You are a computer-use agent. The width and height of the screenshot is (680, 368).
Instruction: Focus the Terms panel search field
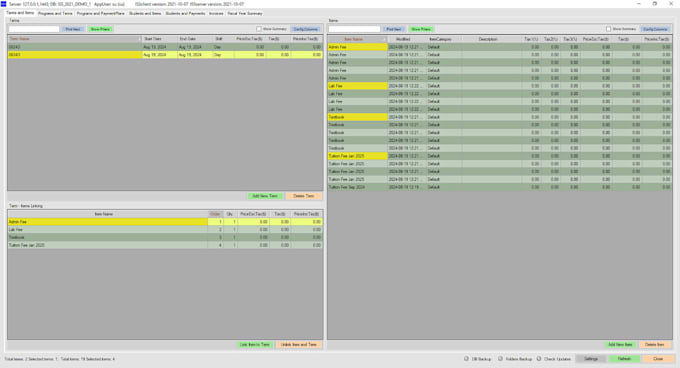(x=34, y=29)
